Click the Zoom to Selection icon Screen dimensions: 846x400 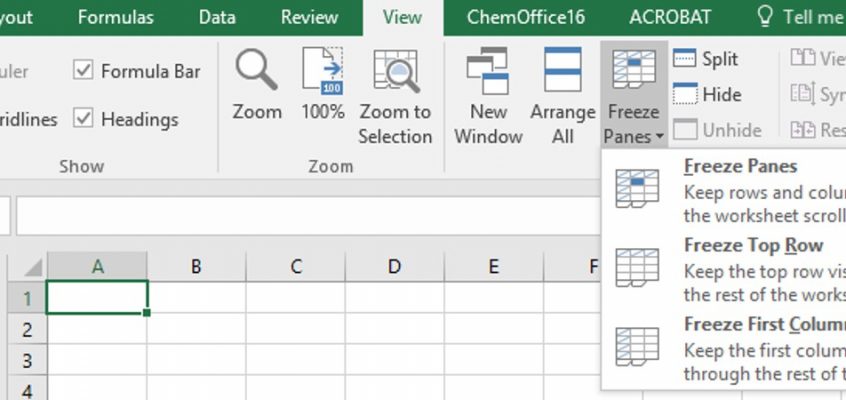coord(395,71)
